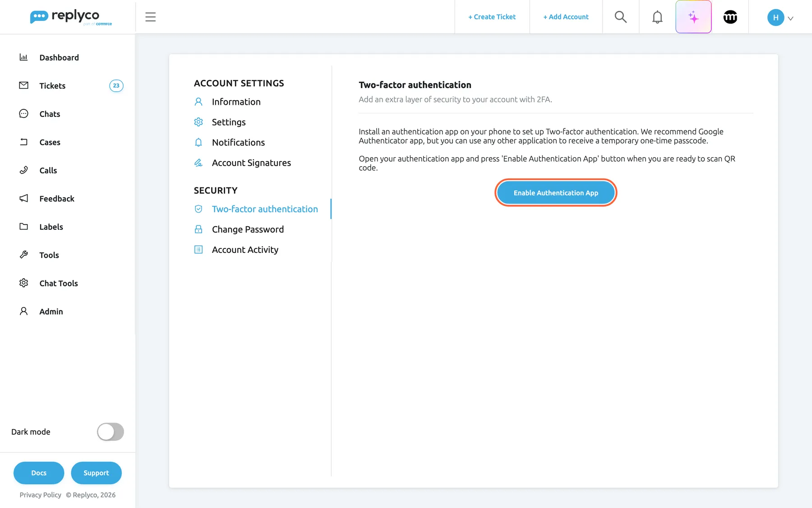Image resolution: width=812 pixels, height=508 pixels.
Task: Click the Tickets count badge 23
Action: [116, 85]
